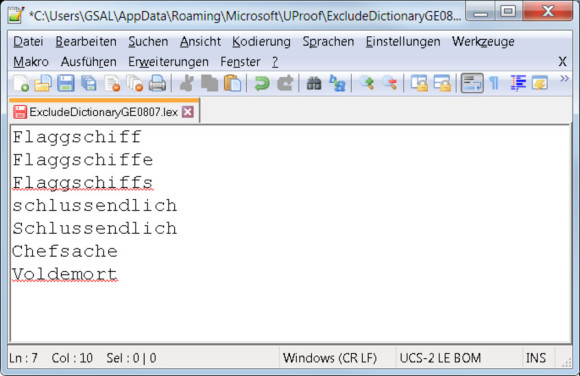Click UCS-2 LE BOM encoding field
Screen dimensions: 580x376
(x=440, y=358)
